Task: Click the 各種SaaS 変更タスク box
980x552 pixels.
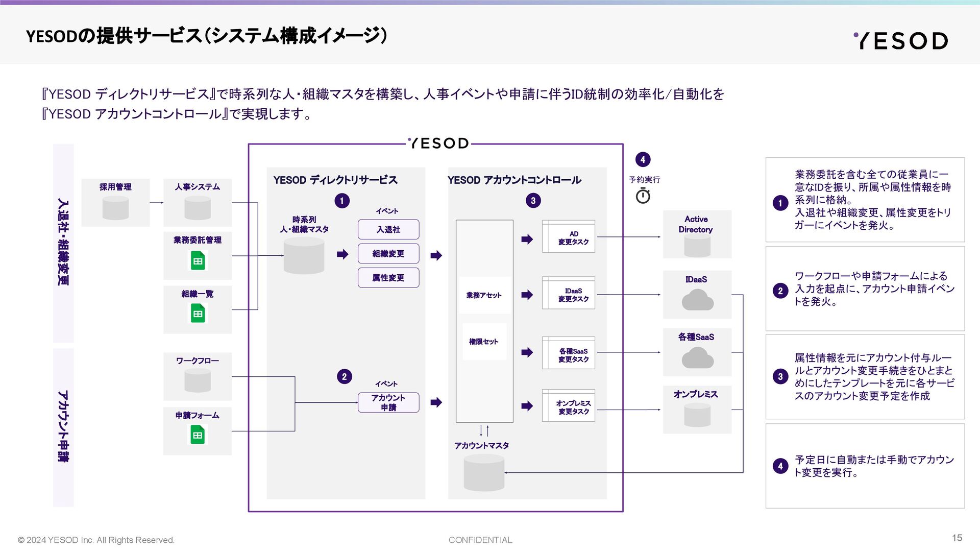Action: tap(569, 353)
